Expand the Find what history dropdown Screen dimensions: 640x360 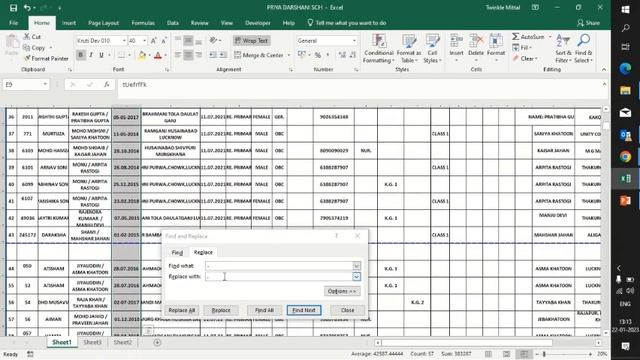click(x=356, y=266)
